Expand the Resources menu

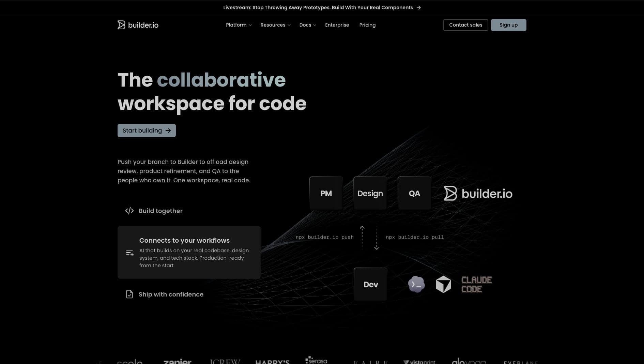click(275, 25)
